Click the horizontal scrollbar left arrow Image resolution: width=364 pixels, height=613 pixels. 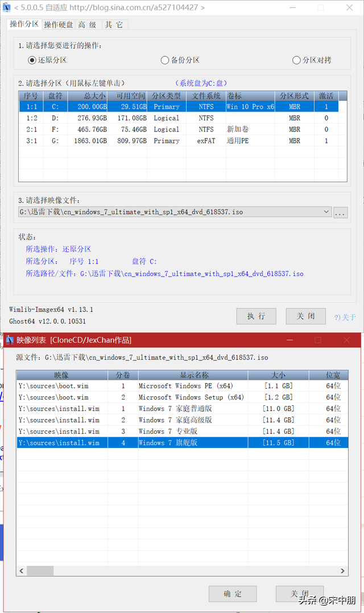(x=22, y=571)
